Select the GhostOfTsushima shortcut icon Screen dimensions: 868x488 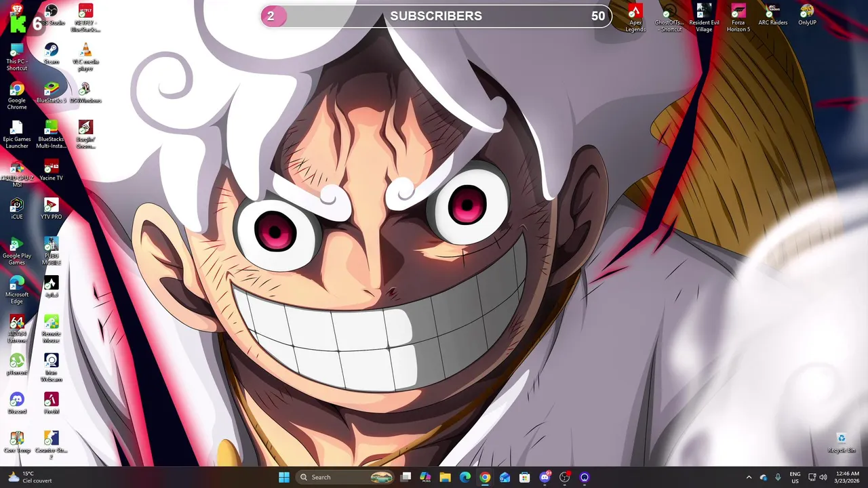pos(669,18)
